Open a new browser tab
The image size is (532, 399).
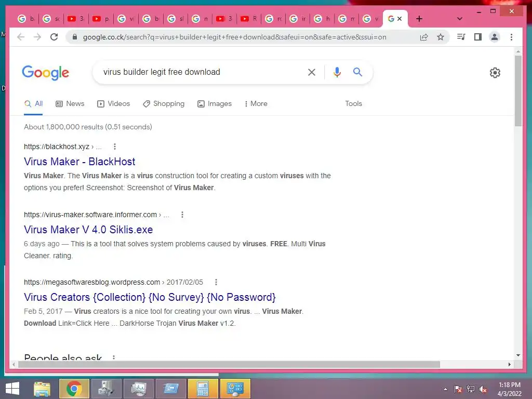point(419,19)
